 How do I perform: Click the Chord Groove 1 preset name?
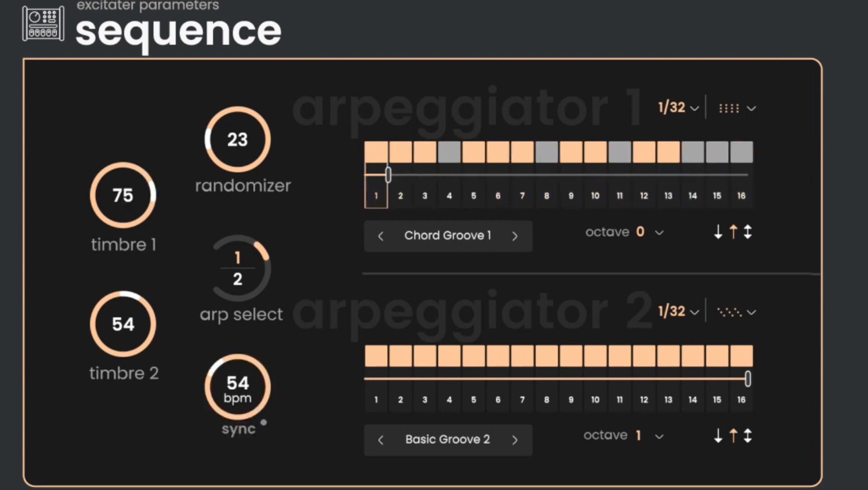click(448, 236)
